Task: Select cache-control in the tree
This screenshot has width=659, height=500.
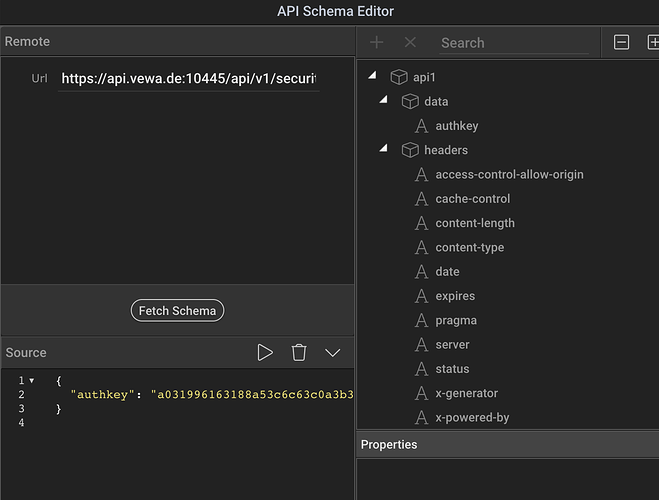Action: [473, 199]
